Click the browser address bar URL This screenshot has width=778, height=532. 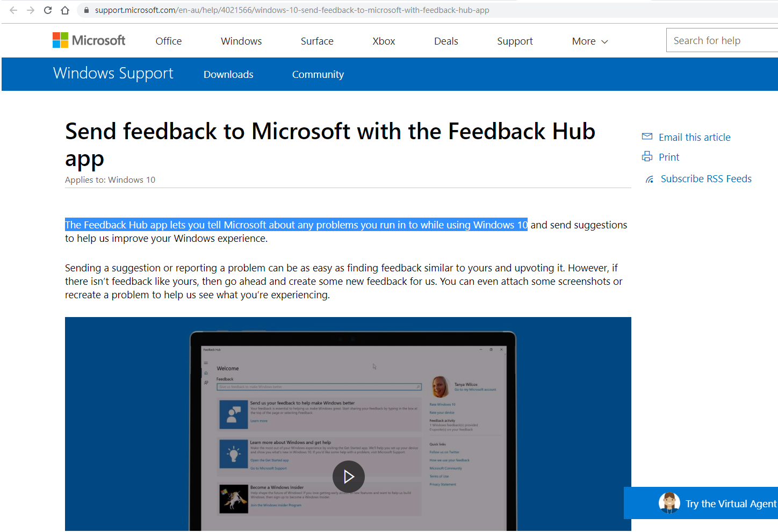[292, 10]
